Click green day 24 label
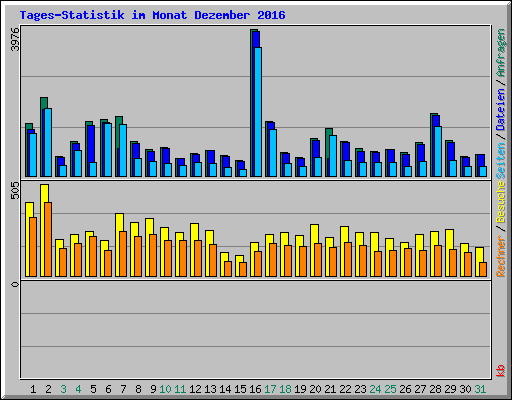Viewport: 512px width, 400px height. (375, 389)
